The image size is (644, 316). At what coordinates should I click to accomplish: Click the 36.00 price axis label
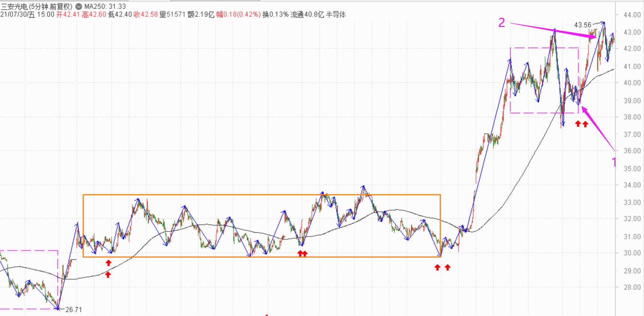[632, 151]
